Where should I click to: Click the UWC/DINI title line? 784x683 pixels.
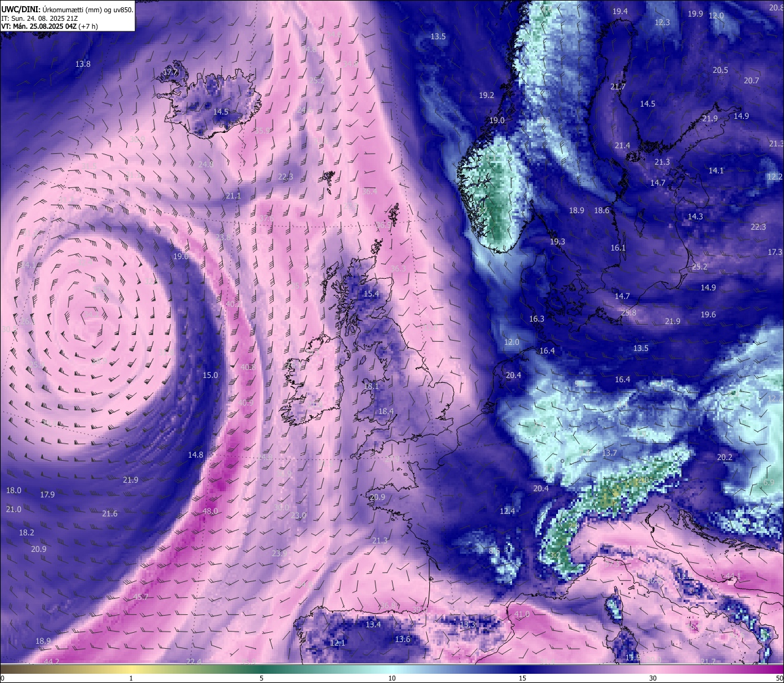[x=67, y=10]
